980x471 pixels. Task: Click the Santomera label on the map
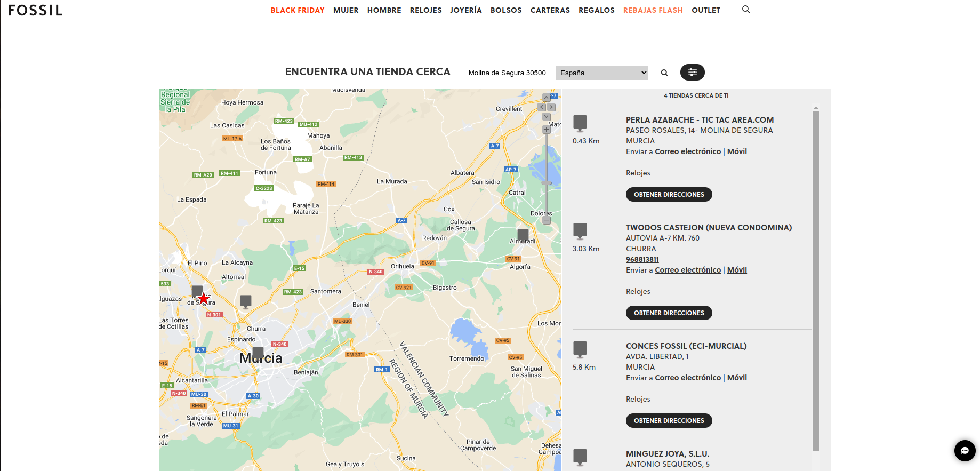(325, 291)
